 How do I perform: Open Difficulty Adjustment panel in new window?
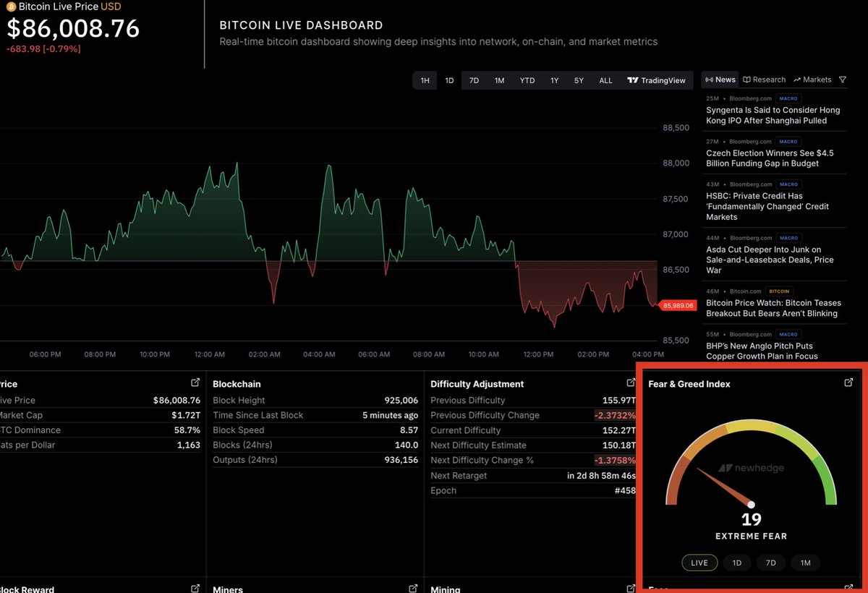click(x=631, y=383)
